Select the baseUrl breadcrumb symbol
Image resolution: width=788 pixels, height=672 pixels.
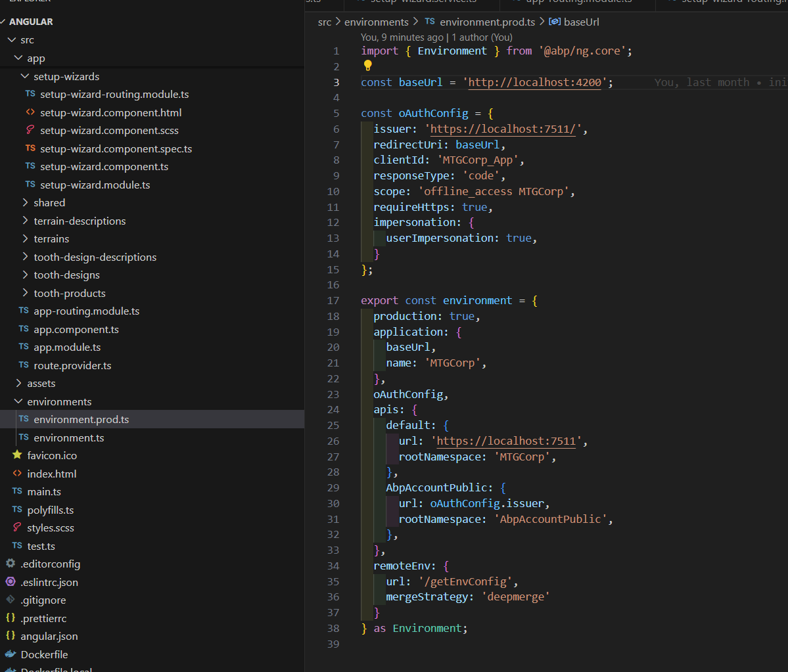(x=581, y=22)
